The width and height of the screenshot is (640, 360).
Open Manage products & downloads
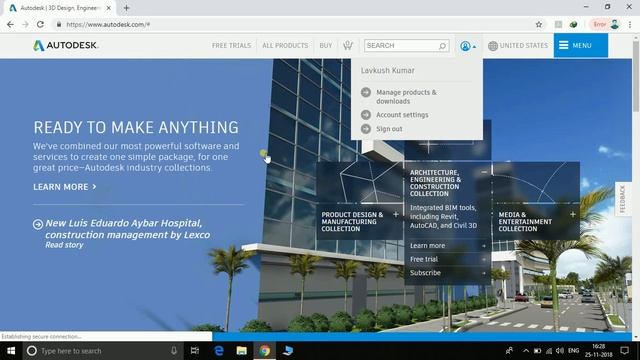406,97
